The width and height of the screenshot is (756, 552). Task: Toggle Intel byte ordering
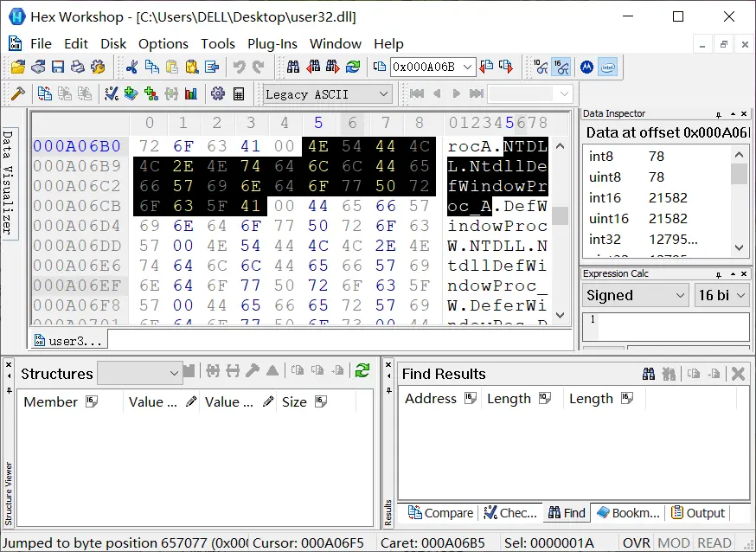[608, 67]
